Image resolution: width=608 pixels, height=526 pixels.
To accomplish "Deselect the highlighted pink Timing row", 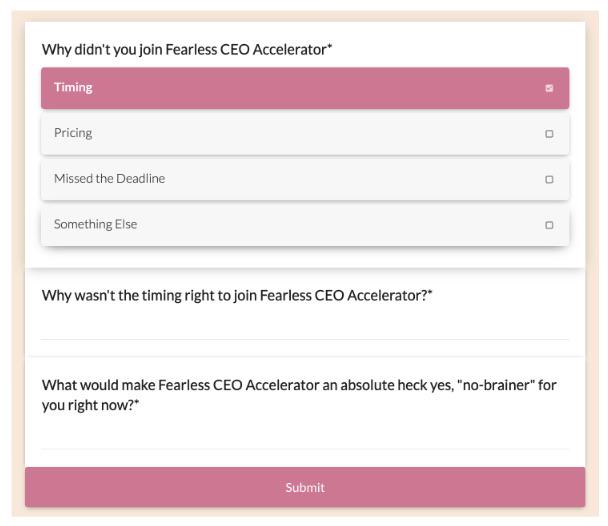I will tap(304, 88).
